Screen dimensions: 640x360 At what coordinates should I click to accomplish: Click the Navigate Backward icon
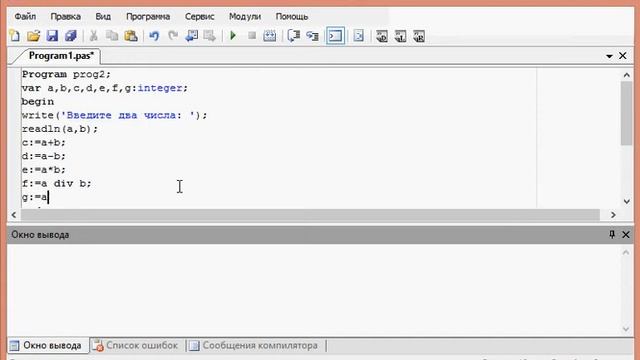[191, 36]
